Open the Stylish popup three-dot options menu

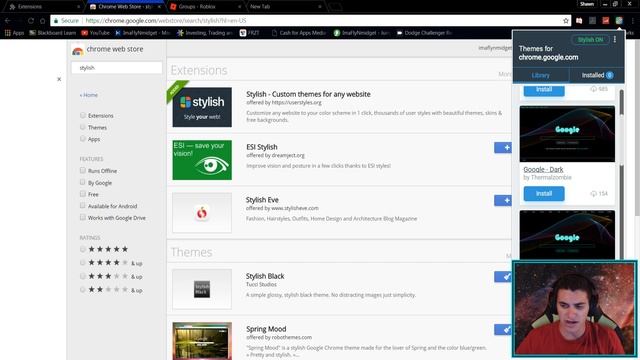(x=615, y=40)
